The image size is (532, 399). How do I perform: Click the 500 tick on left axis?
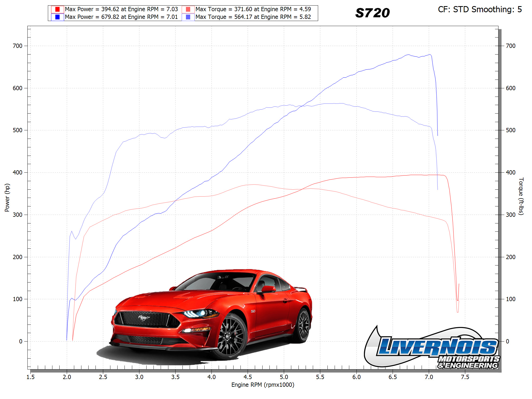pyautogui.click(x=18, y=130)
